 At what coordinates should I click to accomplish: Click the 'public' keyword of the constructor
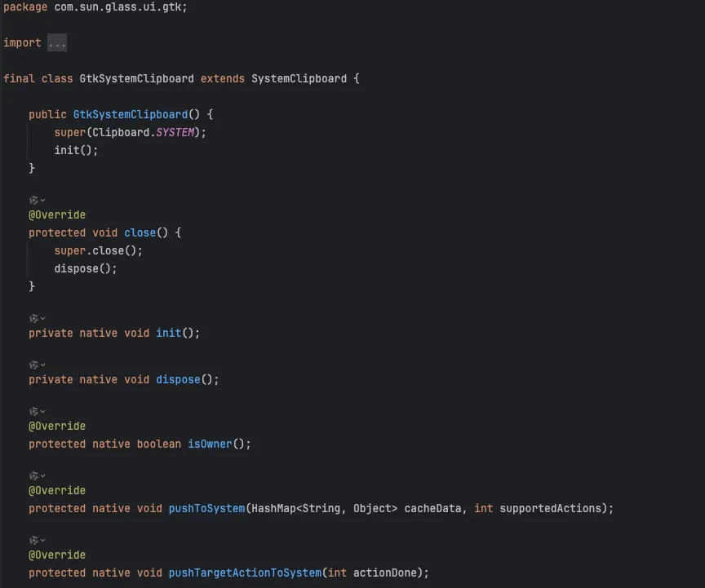pyautogui.click(x=47, y=115)
